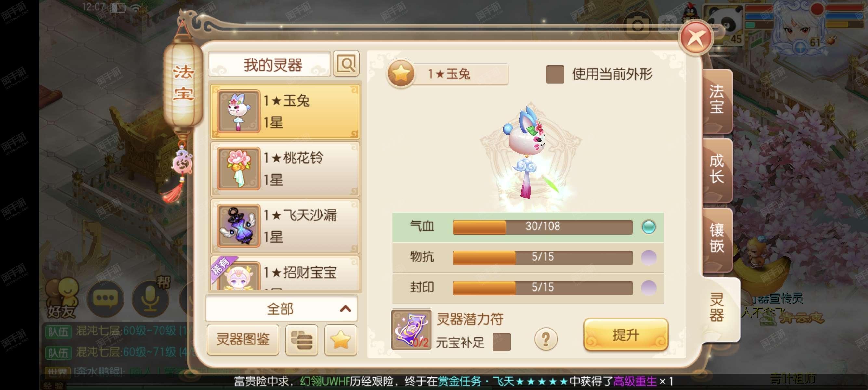Enable the 使用当前外形 checkbox

click(555, 74)
